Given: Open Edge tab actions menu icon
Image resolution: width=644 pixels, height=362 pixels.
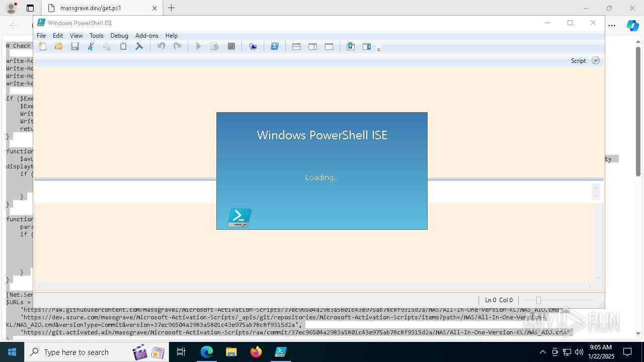Looking at the screenshot, I should coord(30,8).
